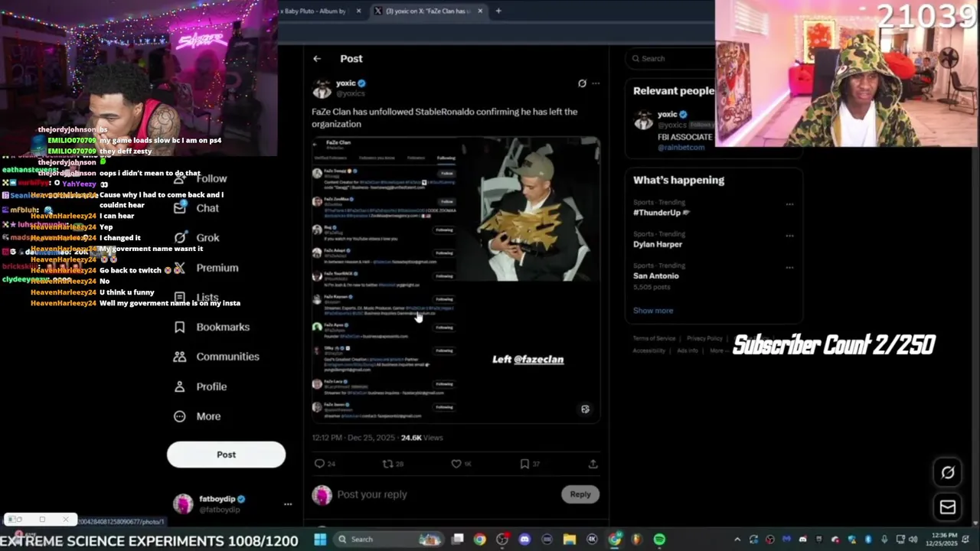Open more options for the #ThunderUp trend
The height and width of the screenshot is (551, 980).
tap(789, 204)
